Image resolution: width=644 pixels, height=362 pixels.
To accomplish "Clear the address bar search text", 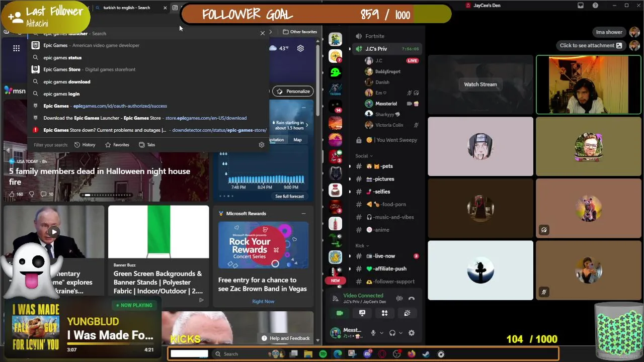I will pos(262,33).
